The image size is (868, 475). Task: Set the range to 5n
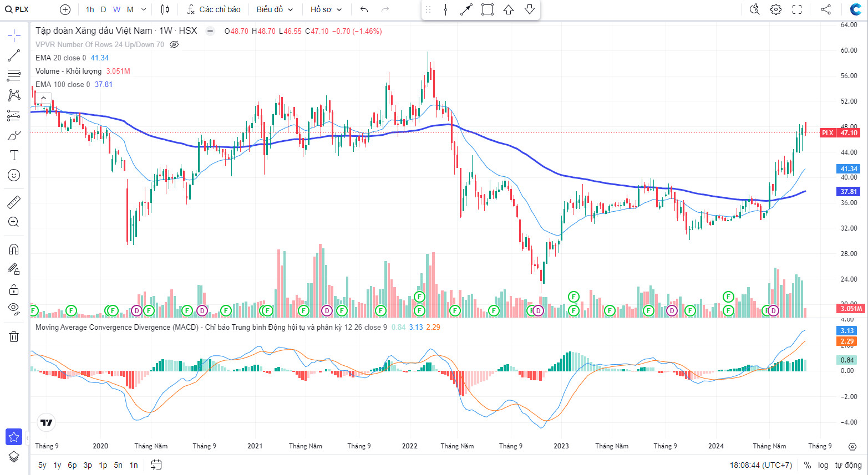pyautogui.click(x=118, y=465)
